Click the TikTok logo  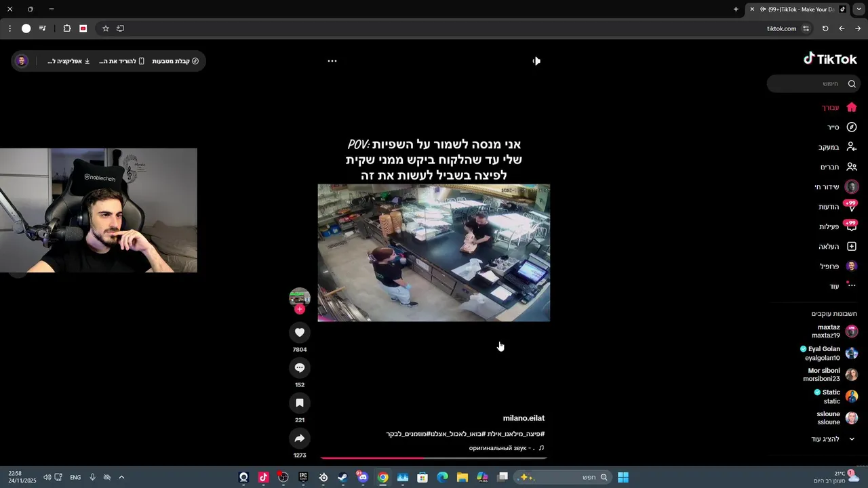830,59
